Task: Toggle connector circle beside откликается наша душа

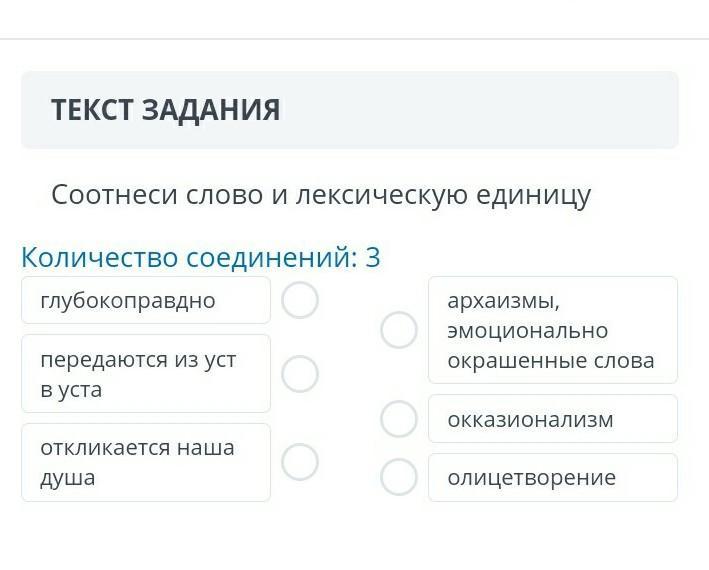Action: pyautogui.click(x=300, y=462)
